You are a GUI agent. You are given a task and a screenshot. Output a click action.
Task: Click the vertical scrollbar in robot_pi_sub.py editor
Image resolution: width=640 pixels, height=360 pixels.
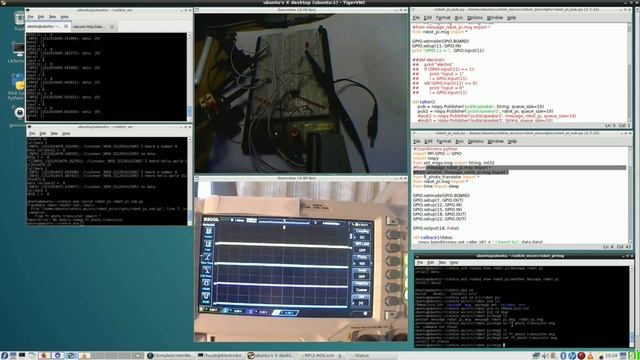click(x=629, y=195)
